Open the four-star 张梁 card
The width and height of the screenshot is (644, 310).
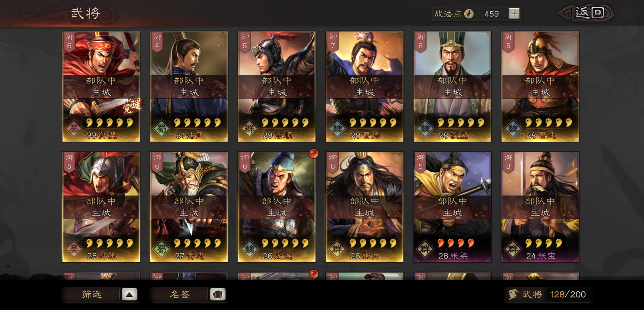pos(452,207)
